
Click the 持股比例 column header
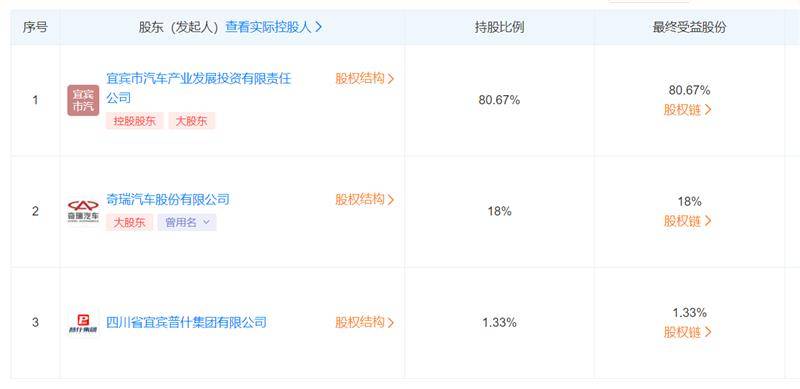(x=499, y=28)
